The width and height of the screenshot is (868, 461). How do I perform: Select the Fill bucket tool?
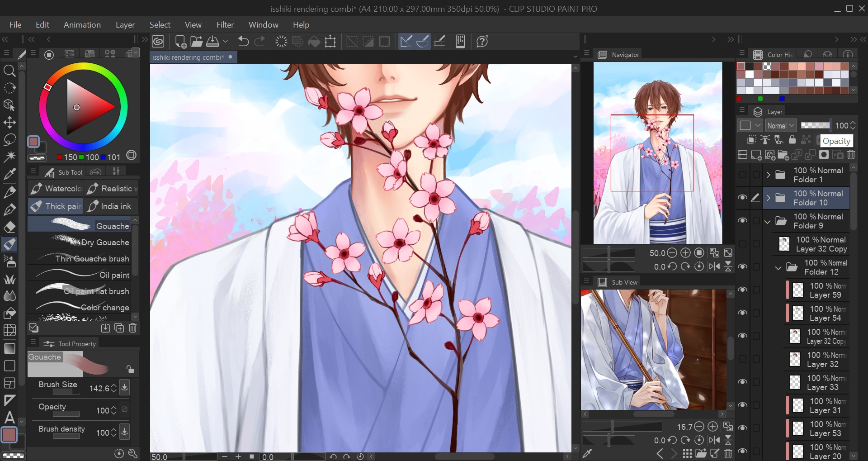point(9,313)
